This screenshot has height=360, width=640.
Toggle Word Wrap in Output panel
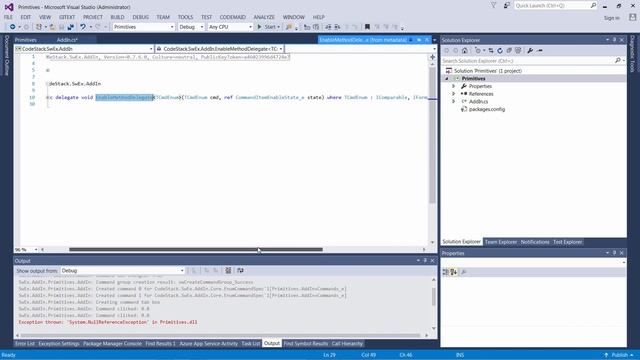tap(240, 271)
